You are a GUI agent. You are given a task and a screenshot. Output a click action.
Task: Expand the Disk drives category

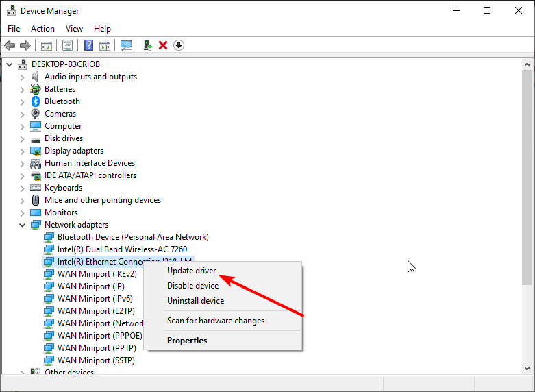coord(23,139)
